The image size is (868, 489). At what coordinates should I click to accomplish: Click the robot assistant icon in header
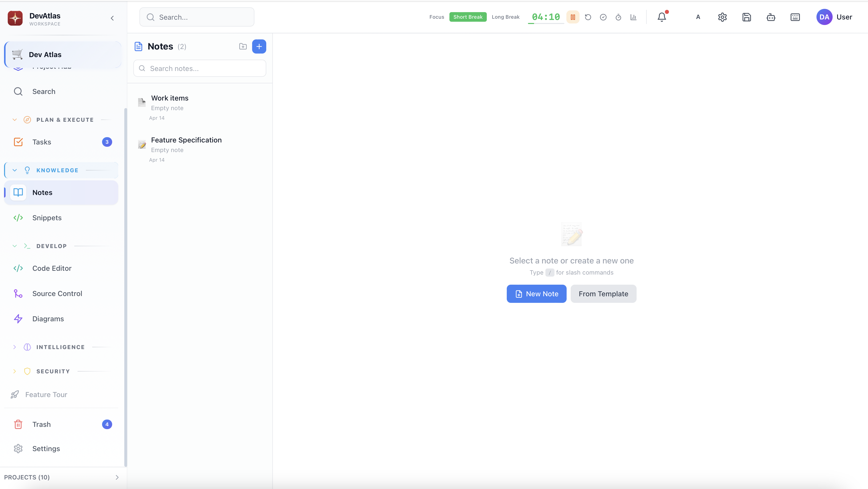(x=771, y=17)
